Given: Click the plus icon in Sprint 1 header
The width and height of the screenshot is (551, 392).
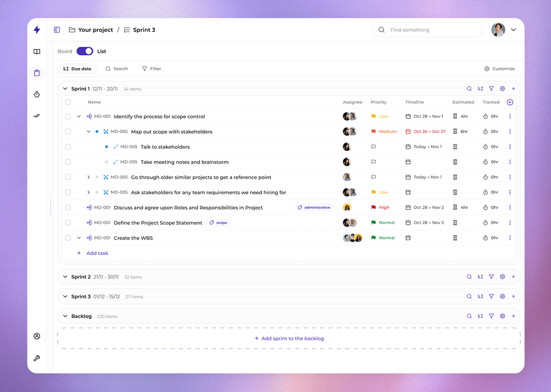Looking at the screenshot, I should [514, 89].
